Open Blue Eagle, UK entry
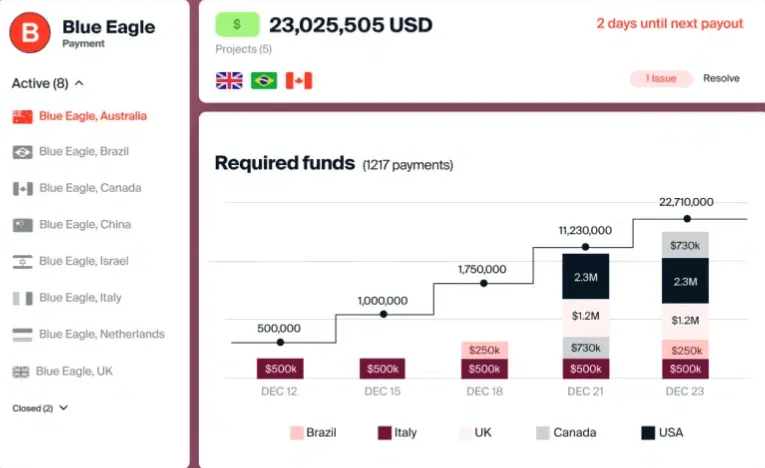Screen dimensions: 765x468 point(62,371)
